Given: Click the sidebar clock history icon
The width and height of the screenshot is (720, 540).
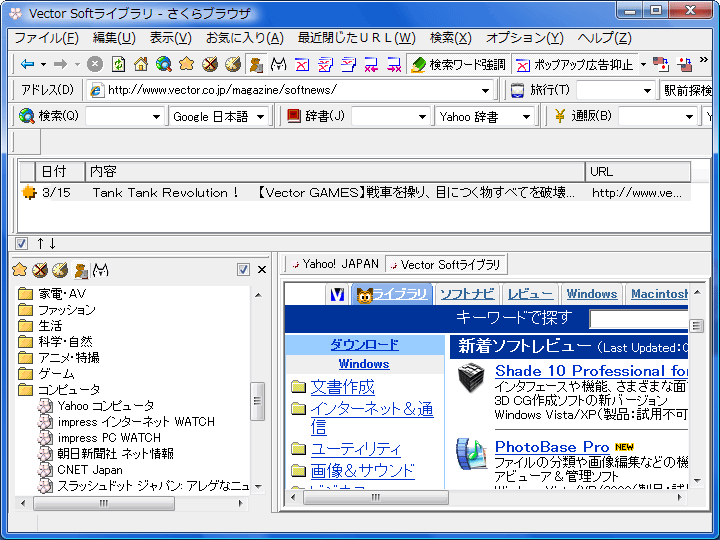Looking at the screenshot, I should pos(60,270).
